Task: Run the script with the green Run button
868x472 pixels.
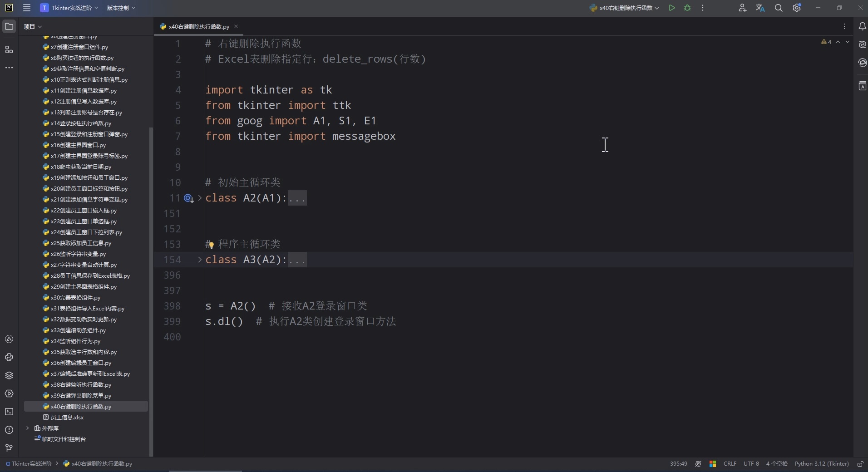Action: coord(672,8)
